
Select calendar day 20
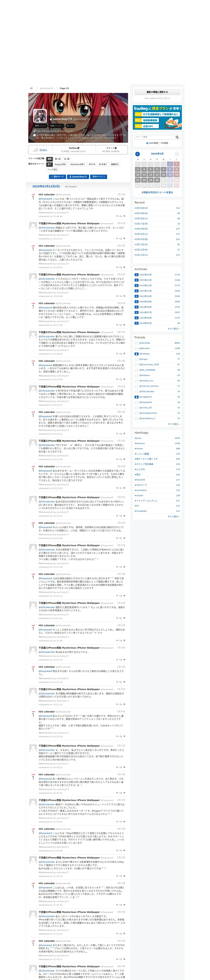[157, 180]
